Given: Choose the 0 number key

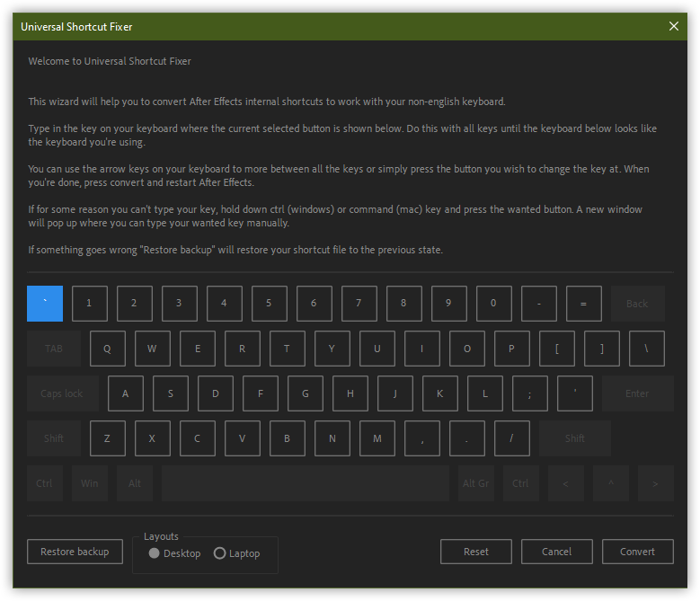Looking at the screenshot, I should coord(494,304).
